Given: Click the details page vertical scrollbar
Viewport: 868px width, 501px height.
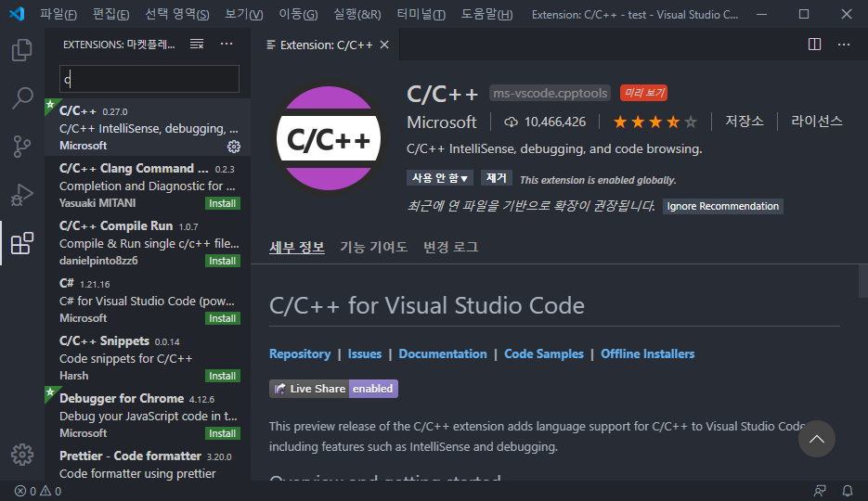Looking at the screenshot, I should point(863,281).
